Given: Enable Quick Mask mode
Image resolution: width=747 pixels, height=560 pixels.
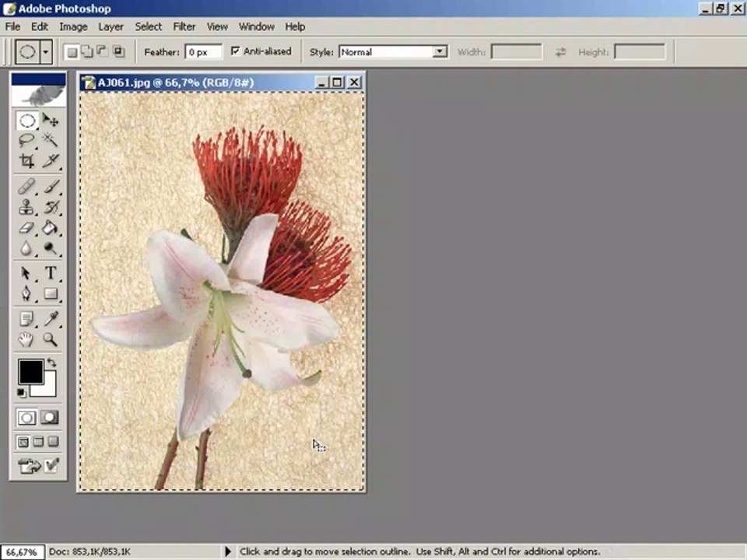Looking at the screenshot, I should point(50,418).
